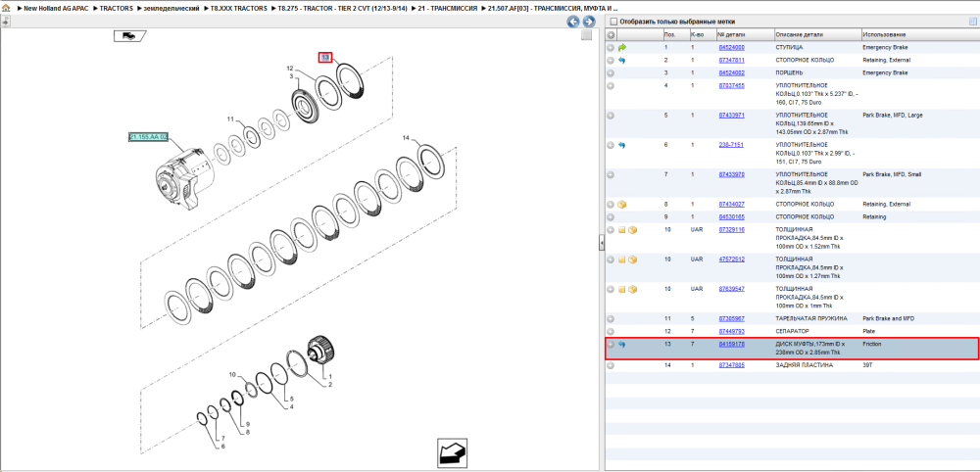Add part 87433971 using its plus icon
This screenshot has height=472, width=980.
pos(611,116)
